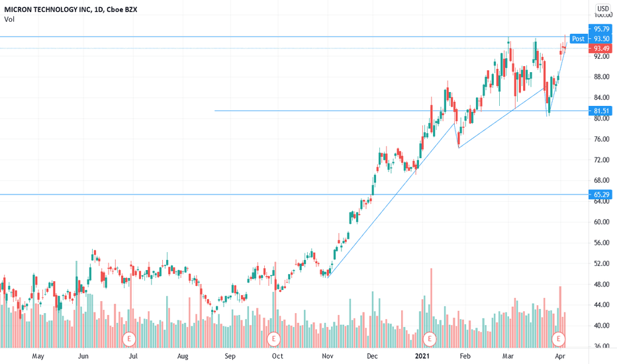Image resolution: width=617 pixels, height=364 pixels.
Task: Click the 2021 label on time axis
Action: point(422,356)
